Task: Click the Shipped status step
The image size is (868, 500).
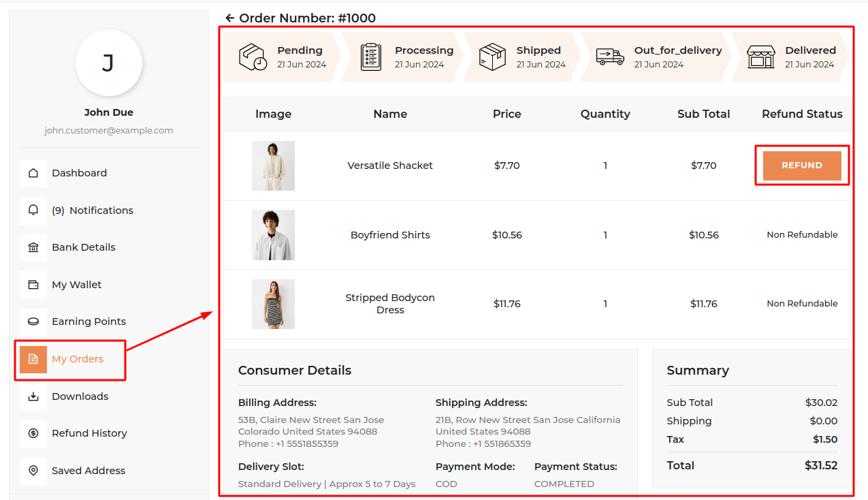Action: coord(523,57)
